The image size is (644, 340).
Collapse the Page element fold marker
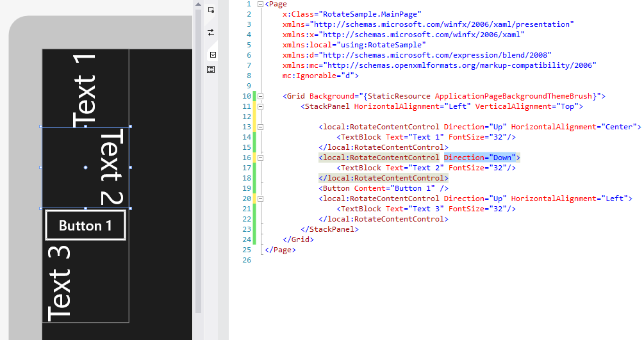[x=260, y=4]
